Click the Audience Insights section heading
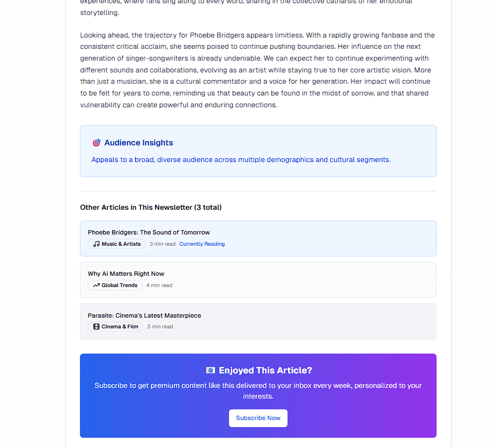494x448 pixels. pos(138,143)
